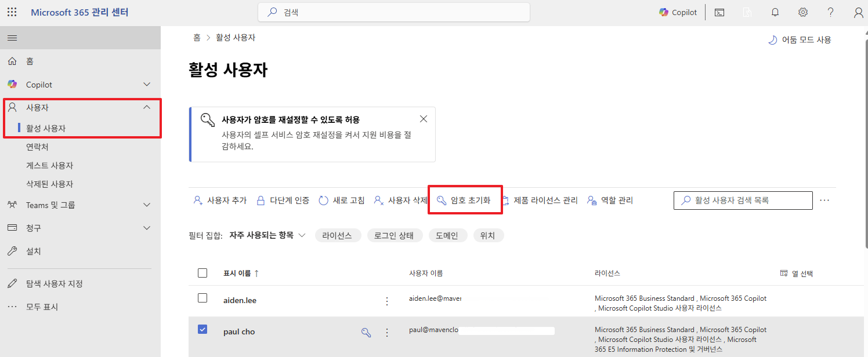The height and width of the screenshot is (357, 868).
Task: Click 새로 고침 refresh button
Action: coord(342,201)
